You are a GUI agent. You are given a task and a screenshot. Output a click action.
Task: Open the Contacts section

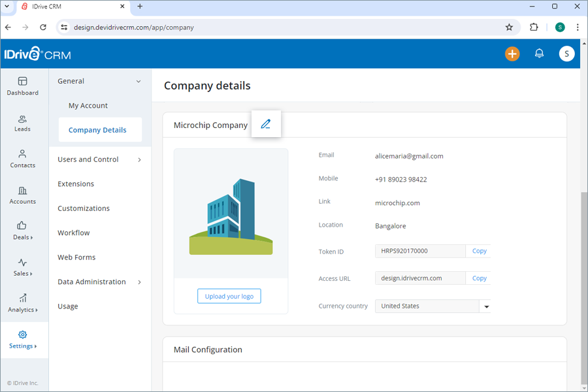pyautogui.click(x=24, y=159)
